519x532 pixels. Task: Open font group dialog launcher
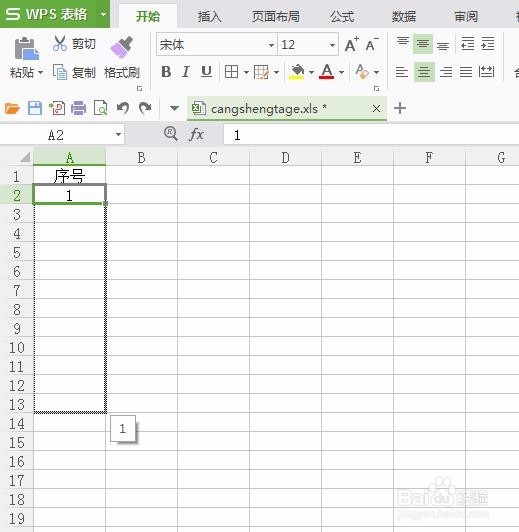click(376, 89)
